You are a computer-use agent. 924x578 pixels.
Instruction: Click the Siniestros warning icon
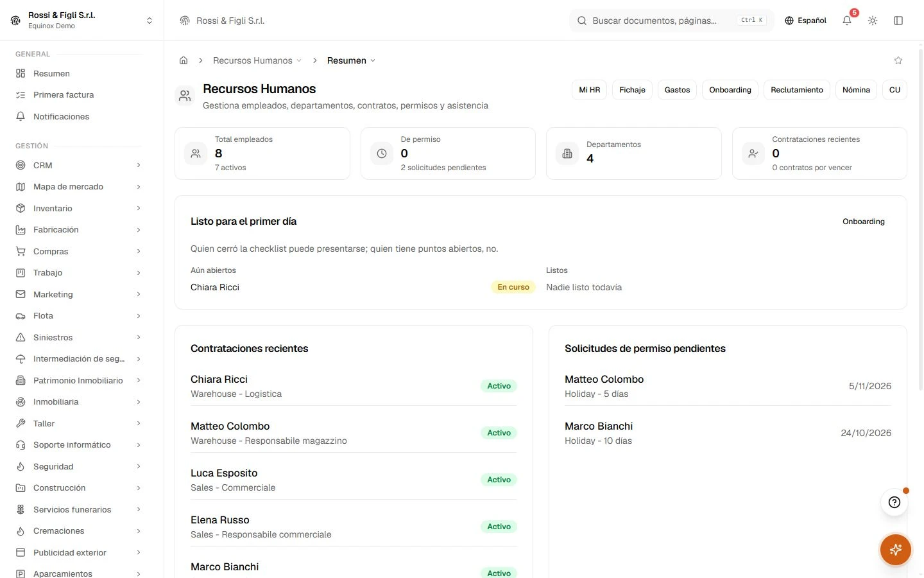[21, 337]
